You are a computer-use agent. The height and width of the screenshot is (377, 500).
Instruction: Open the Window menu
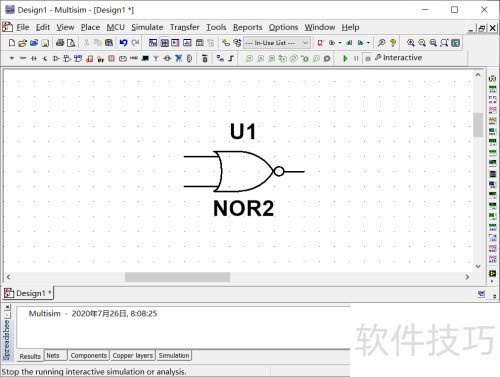point(320,27)
